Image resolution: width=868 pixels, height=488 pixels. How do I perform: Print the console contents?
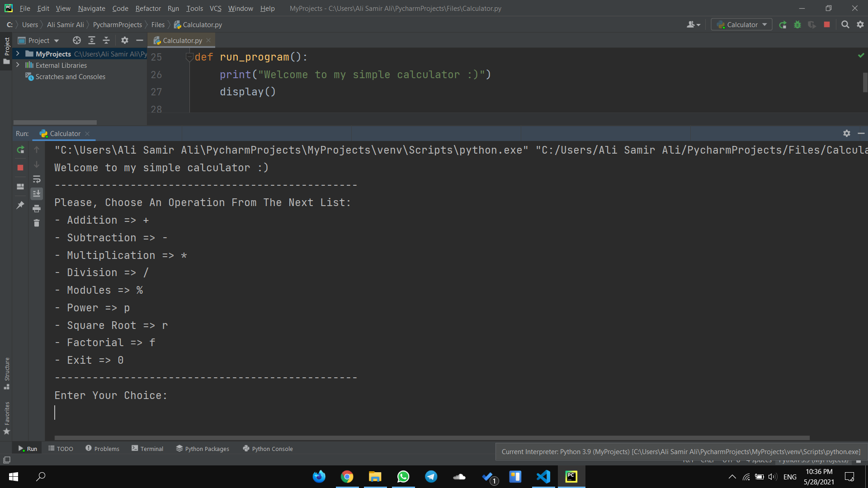[37, 208]
